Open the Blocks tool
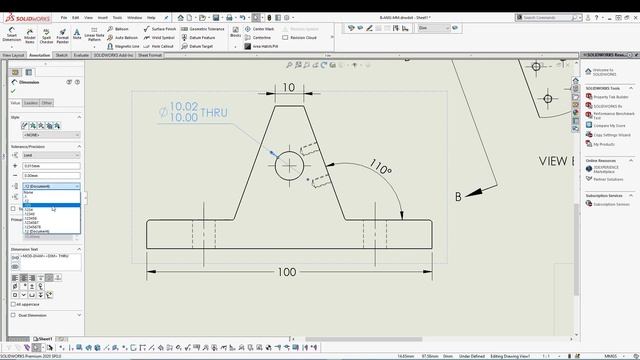Screen dimensions: 640x360 pos(236,32)
